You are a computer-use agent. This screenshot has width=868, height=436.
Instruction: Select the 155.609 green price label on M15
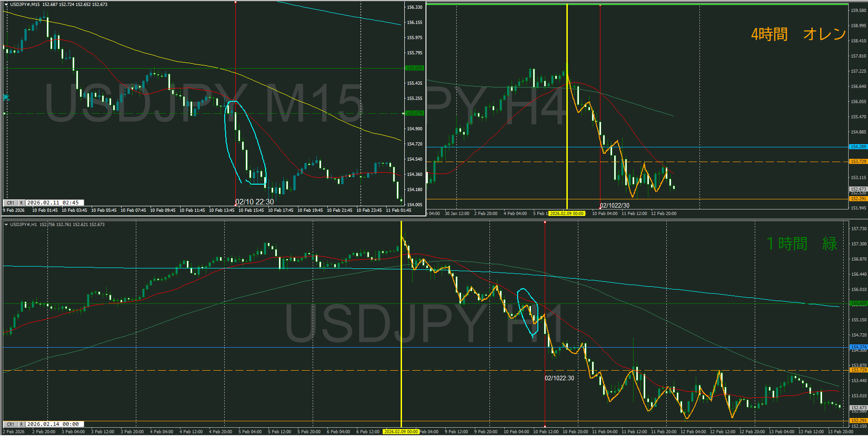pos(414,68)
